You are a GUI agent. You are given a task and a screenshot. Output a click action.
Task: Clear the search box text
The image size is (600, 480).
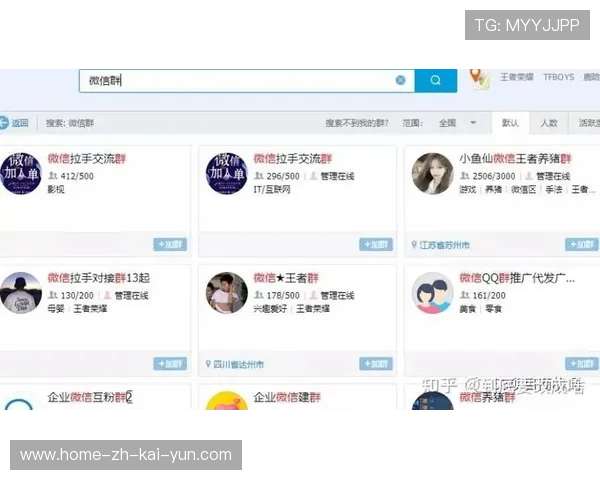[400, 80]
